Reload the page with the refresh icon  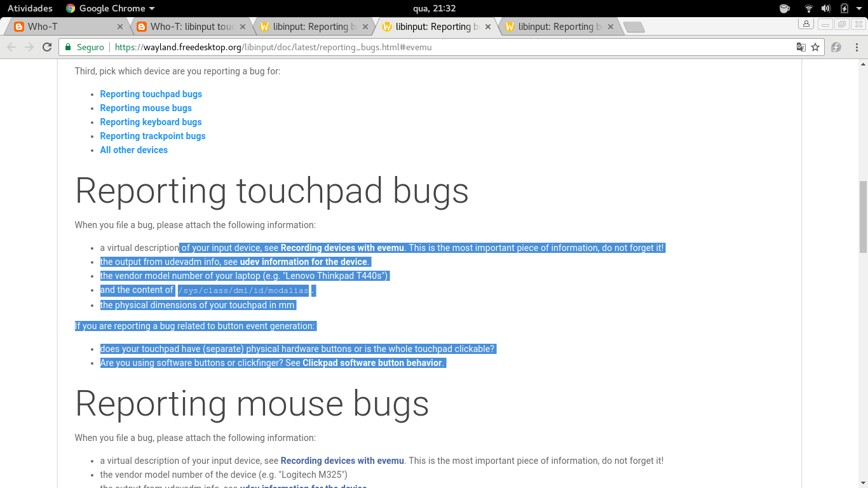pos(47,47)
